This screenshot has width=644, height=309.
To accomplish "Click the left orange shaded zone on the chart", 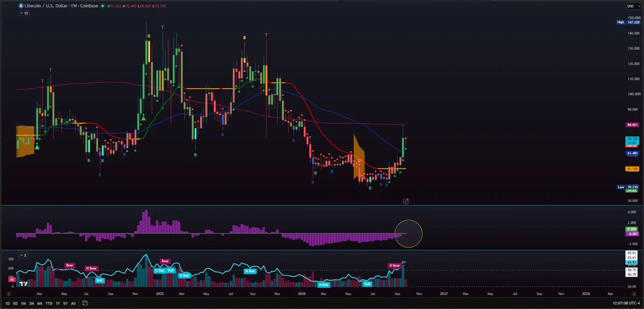I will 25,141.
